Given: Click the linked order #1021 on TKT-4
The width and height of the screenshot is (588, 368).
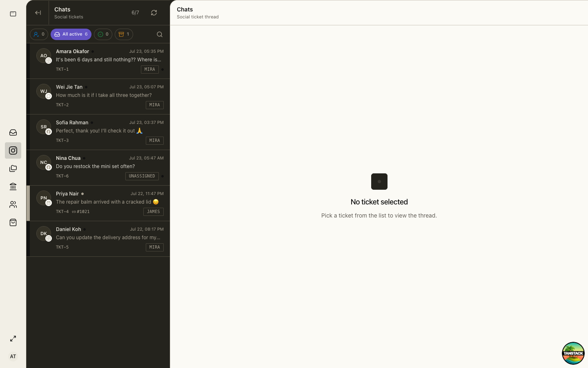Looking at the screenshot, I should coord(81,212).
